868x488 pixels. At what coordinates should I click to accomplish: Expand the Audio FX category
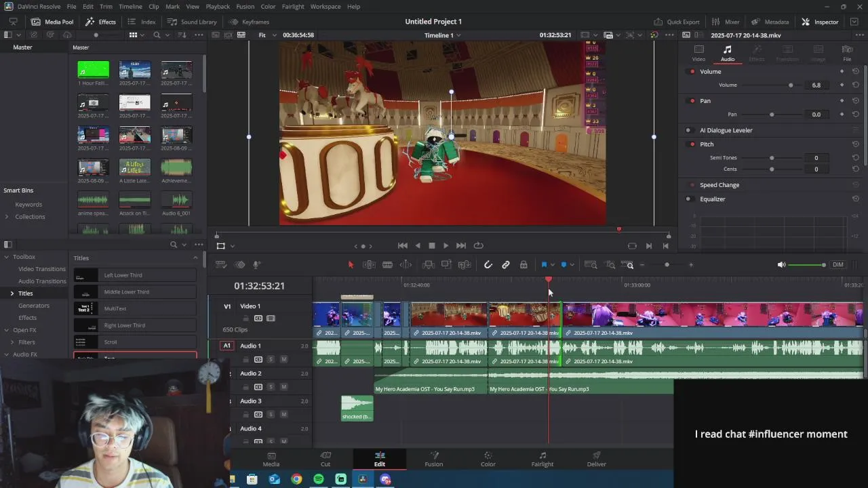click(x=7, y=354)
